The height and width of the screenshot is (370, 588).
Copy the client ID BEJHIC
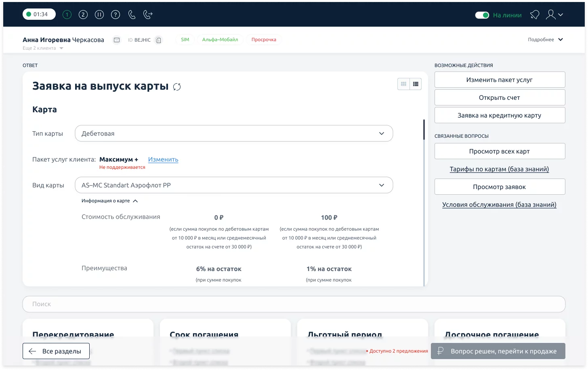[x=159, y=40]
